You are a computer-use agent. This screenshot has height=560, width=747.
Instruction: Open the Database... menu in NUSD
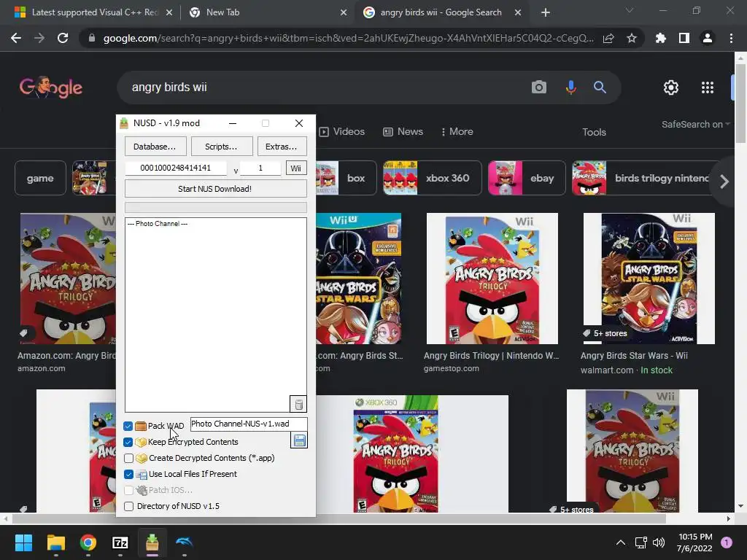155,146
